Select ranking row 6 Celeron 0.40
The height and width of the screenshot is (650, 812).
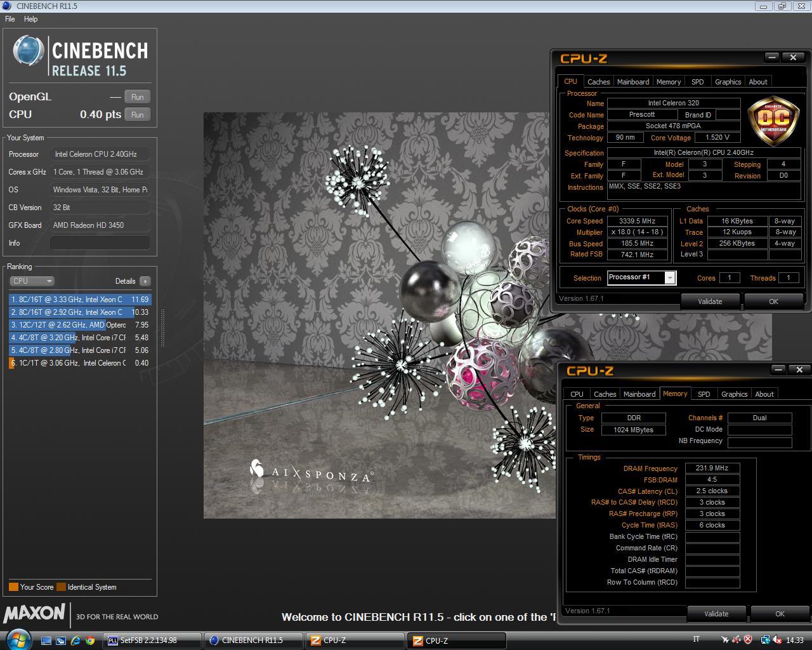point(80,363)
